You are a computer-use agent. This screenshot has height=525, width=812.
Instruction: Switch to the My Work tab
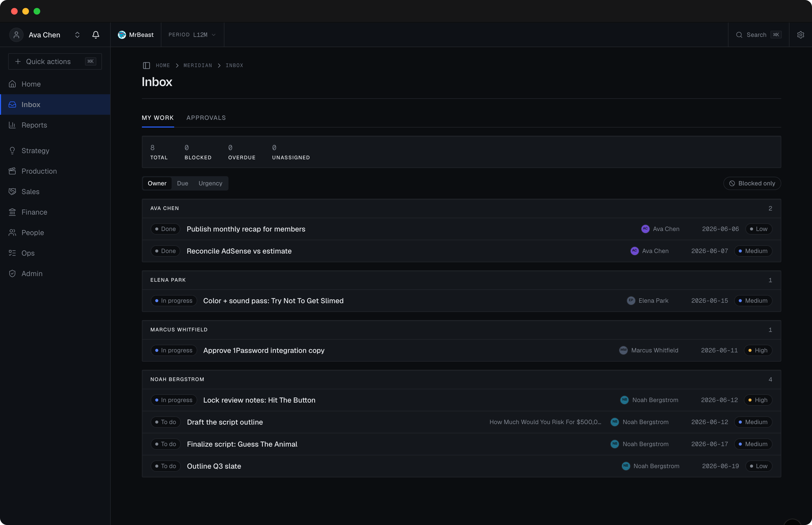[158, 118]
